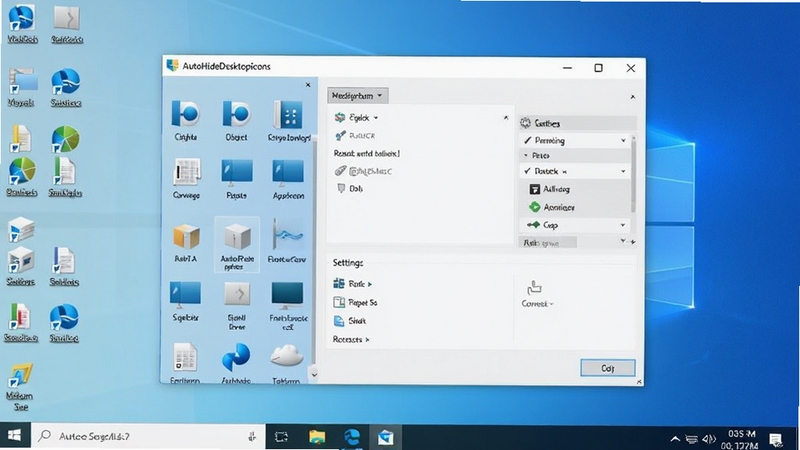
Task: Open the Medigrbum dropdown
Action: pyautogui.click(x=357, y=95)
